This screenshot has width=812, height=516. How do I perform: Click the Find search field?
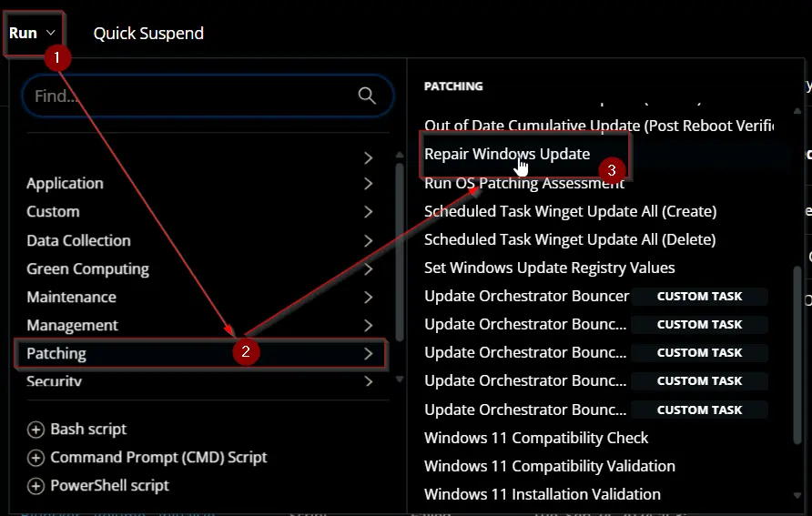208,96
